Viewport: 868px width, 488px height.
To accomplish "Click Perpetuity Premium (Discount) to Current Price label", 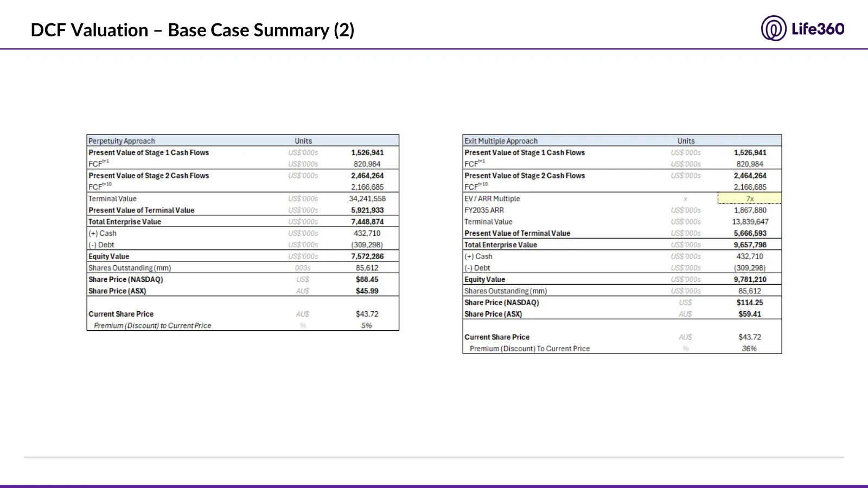I will (152, 326).
